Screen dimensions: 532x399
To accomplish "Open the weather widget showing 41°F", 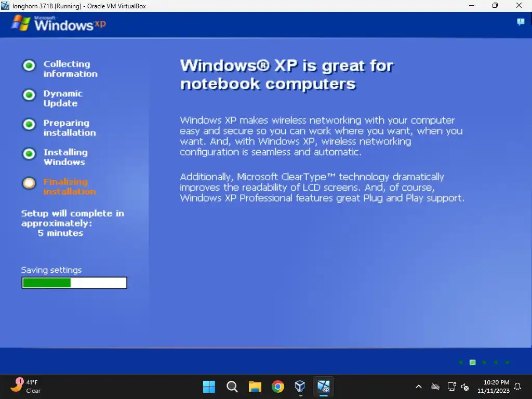I will [x=26, y=387].
